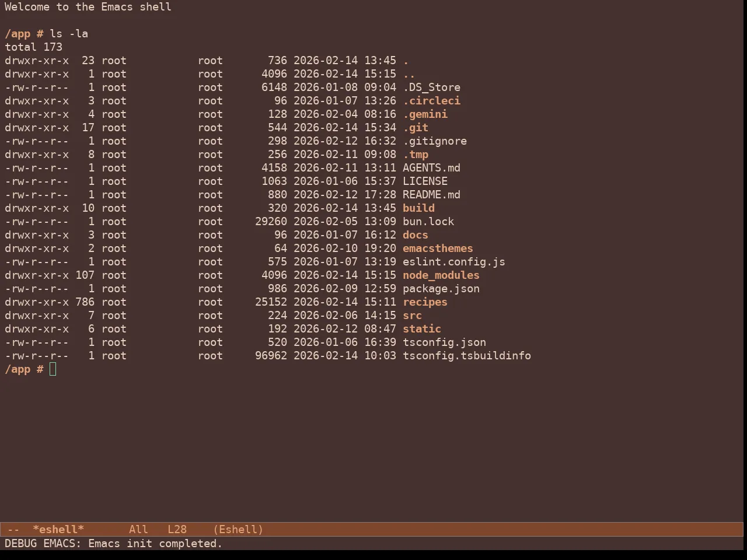Place cursor at the empty eshell prompt
This screenshot has height=560, width=747.
[x=53, y=369]
